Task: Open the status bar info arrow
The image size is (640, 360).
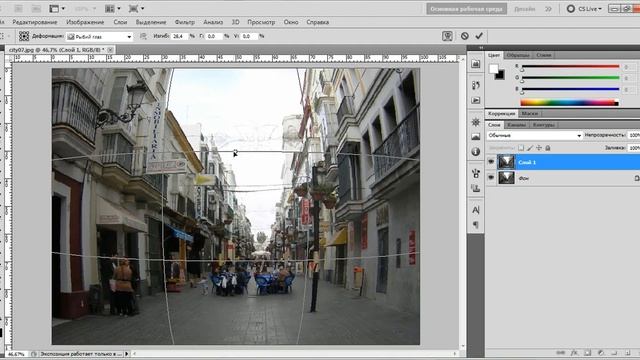Action: pos(127,354)
